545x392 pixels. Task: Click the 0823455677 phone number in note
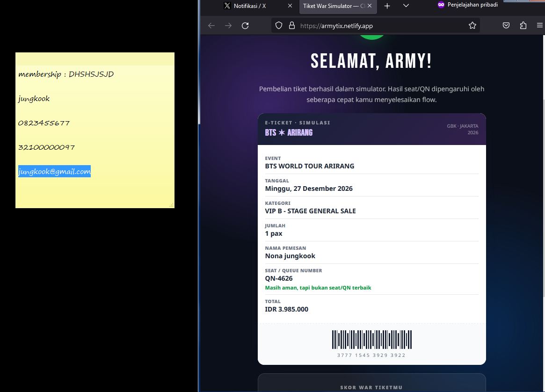click(44, 123)
